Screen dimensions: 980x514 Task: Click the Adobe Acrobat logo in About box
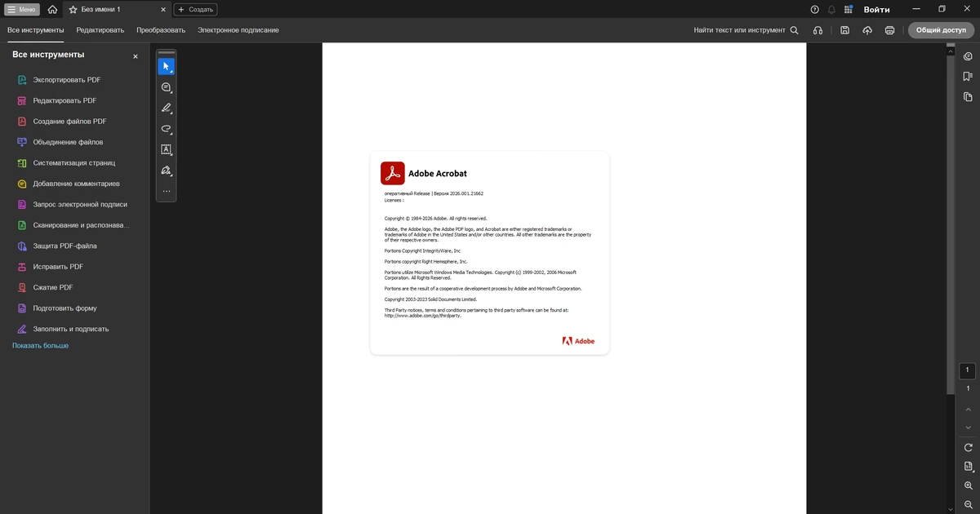pos(392,173)
